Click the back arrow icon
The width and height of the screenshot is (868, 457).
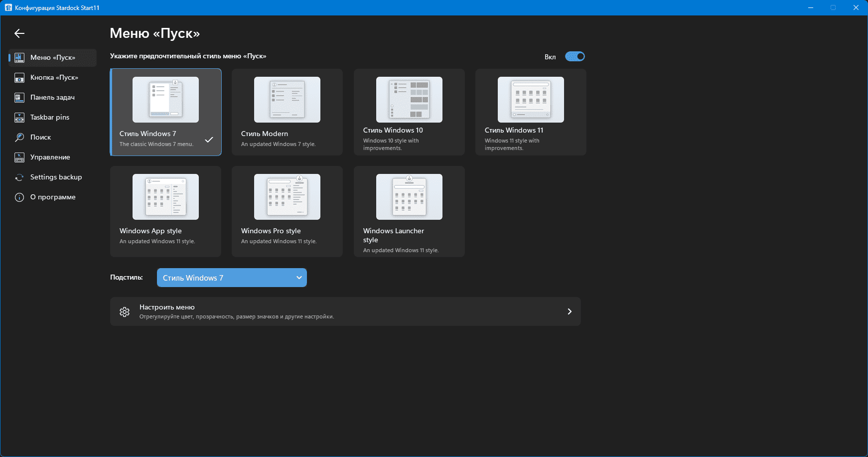(19, 33)
